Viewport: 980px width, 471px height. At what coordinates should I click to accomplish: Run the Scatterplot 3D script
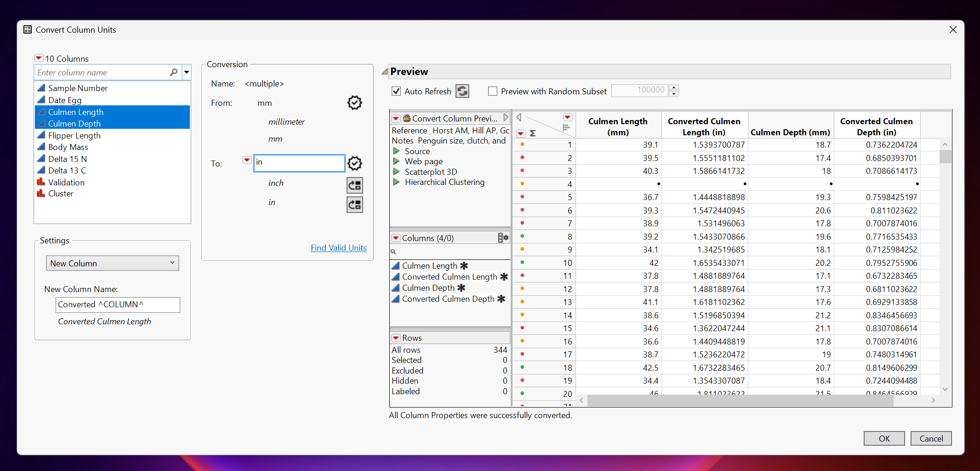[396, 172]
